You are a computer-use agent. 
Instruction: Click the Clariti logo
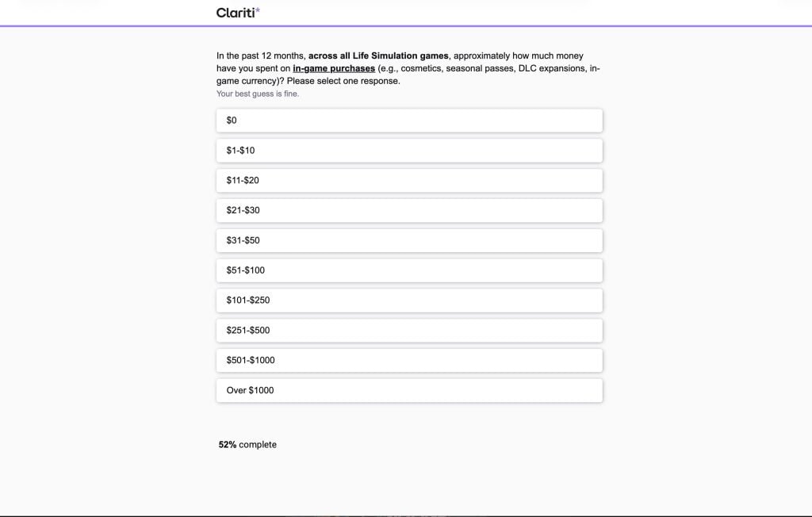pyautogui.click(x=236, y=13)
